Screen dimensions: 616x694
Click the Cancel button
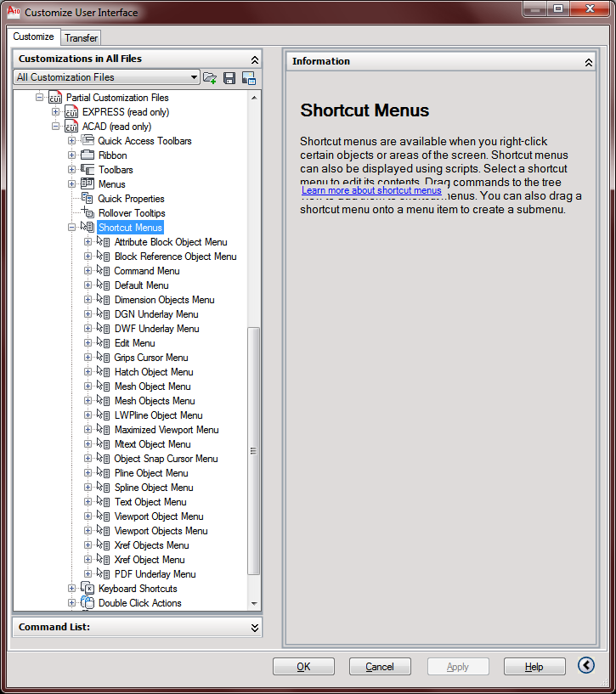[x=380, y=667]
